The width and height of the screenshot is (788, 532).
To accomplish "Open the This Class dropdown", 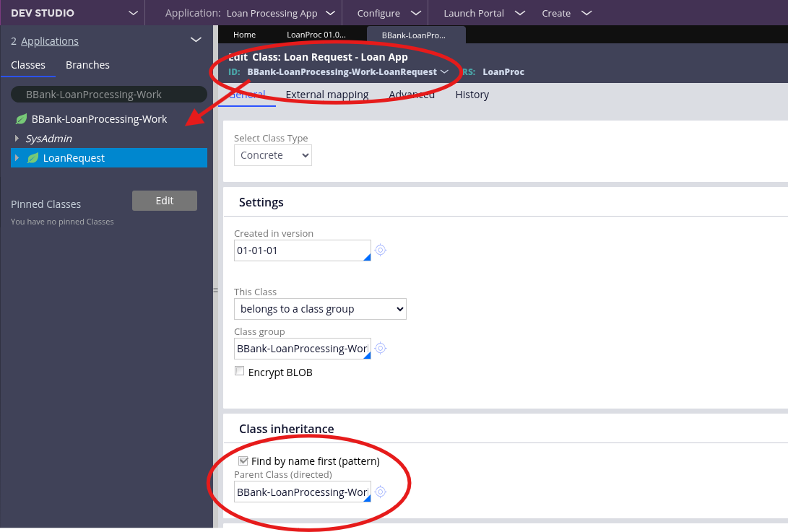I will (x=320, y=309).
